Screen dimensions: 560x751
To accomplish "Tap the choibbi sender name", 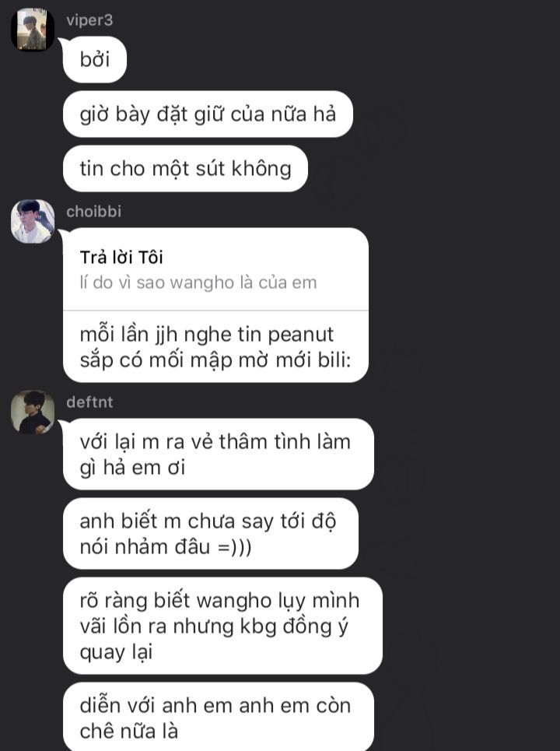I will pos(94,211).
